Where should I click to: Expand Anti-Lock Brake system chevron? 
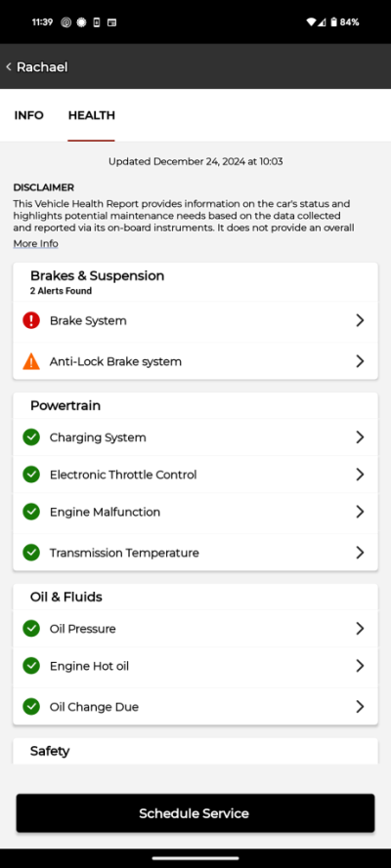[360, 361]
